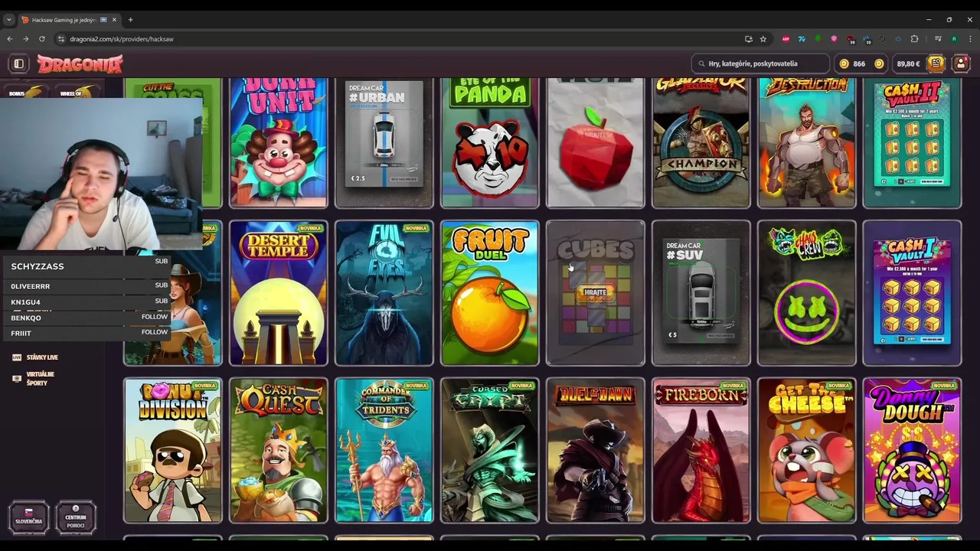The width and height of the screenshot is (980, 551).
Task: Open the Get The Cheese game
Action: [x=807, y=451]
